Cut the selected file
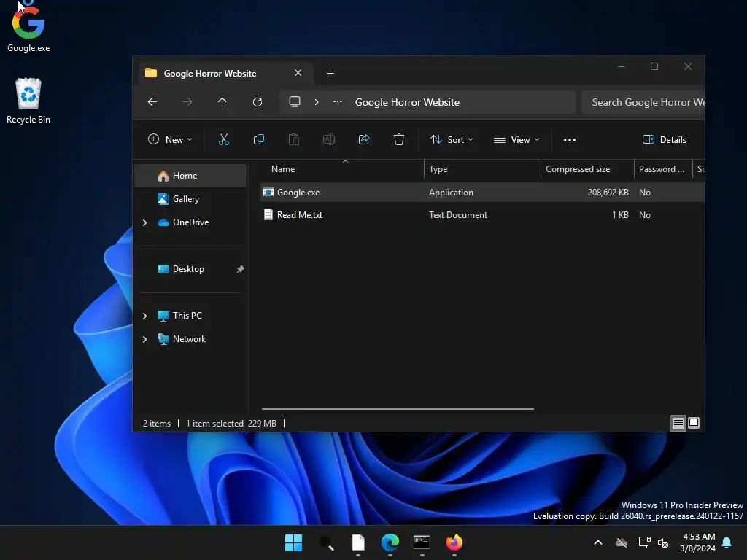The image size is (747, 560). point(224,139)
